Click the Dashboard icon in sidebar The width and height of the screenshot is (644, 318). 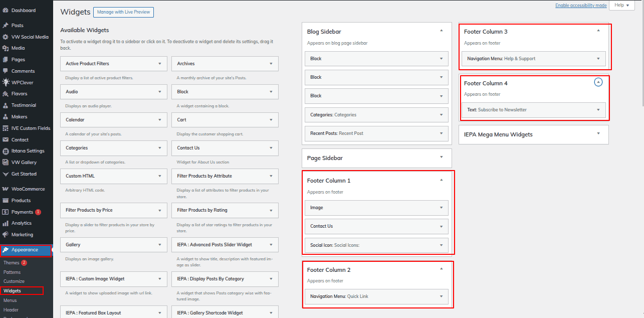coord(6,11)
